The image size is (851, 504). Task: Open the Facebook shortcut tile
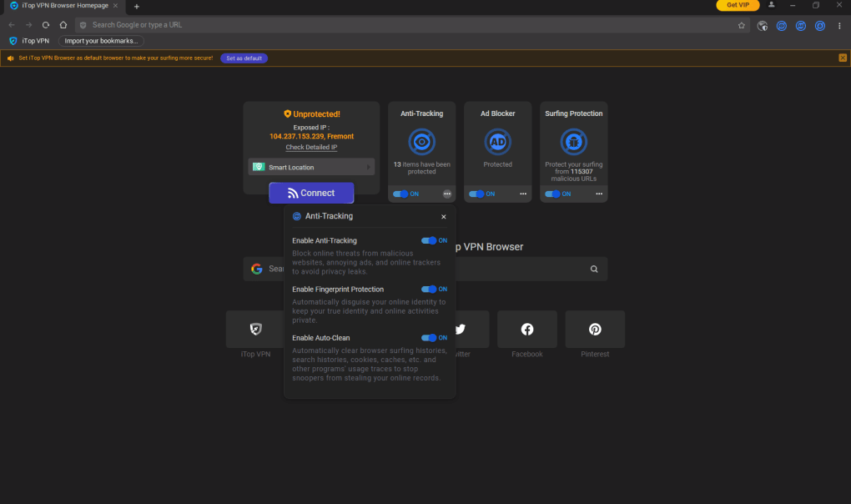pos(527,330)
